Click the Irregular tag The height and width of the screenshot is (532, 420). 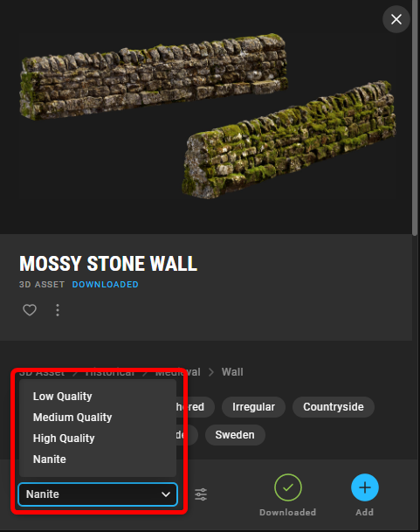253,407
